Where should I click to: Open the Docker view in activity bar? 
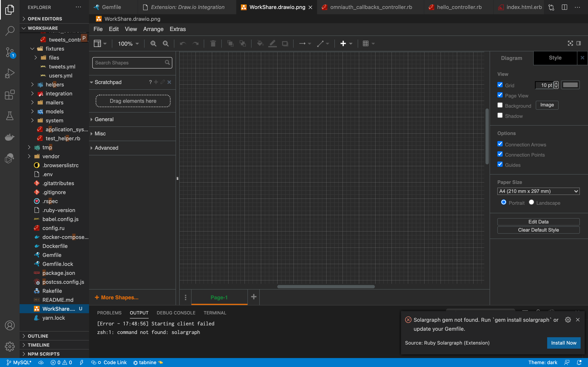(x=10, y=137)
